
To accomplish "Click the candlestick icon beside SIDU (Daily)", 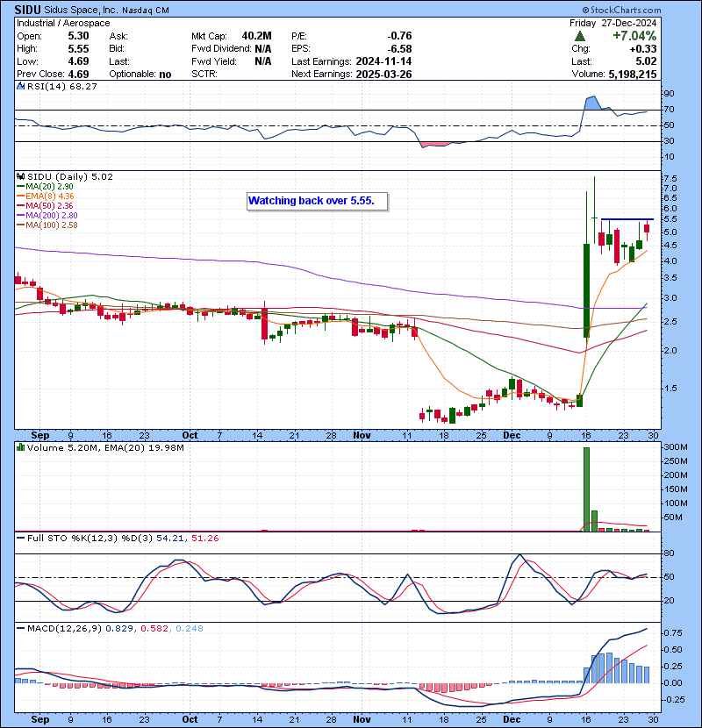I will coord(20,176).
